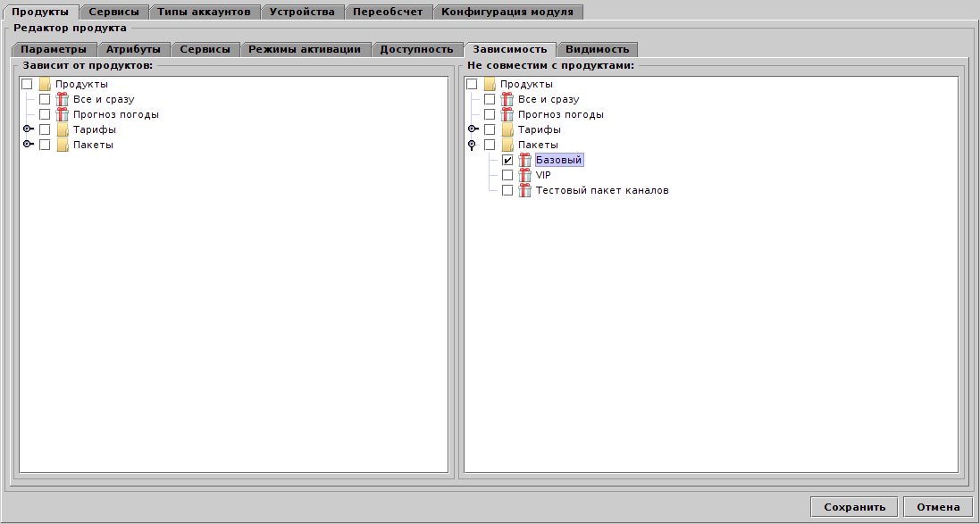Click 'Продукты' root folder icon in right tree
The width and height of the screenshot is (980, 524).
pyautogui.click(x=490, y=84)
